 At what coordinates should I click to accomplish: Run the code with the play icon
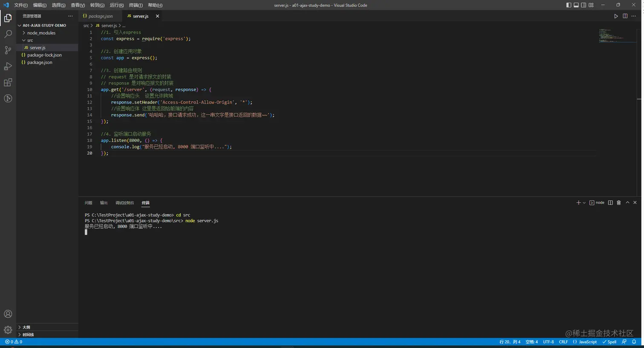616,16
